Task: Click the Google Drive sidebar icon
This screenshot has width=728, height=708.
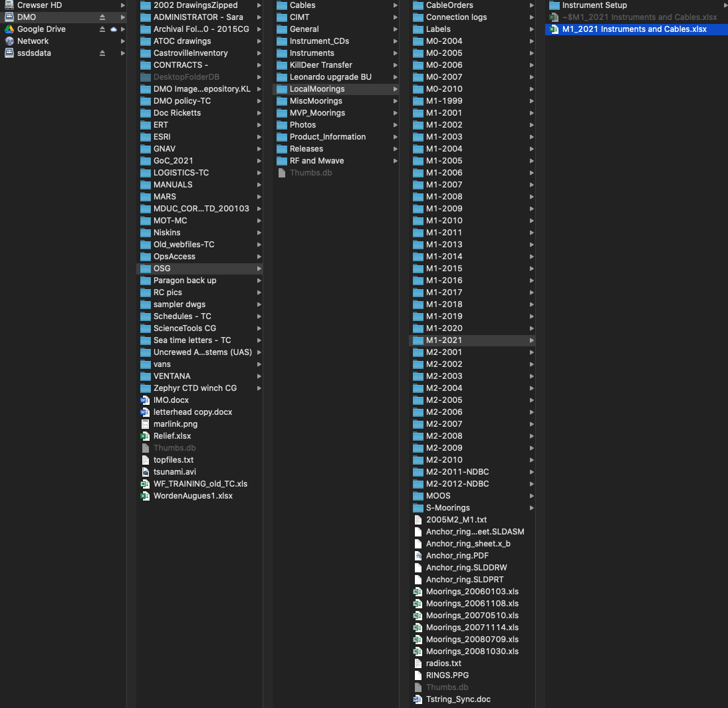Action: point(9,29)
